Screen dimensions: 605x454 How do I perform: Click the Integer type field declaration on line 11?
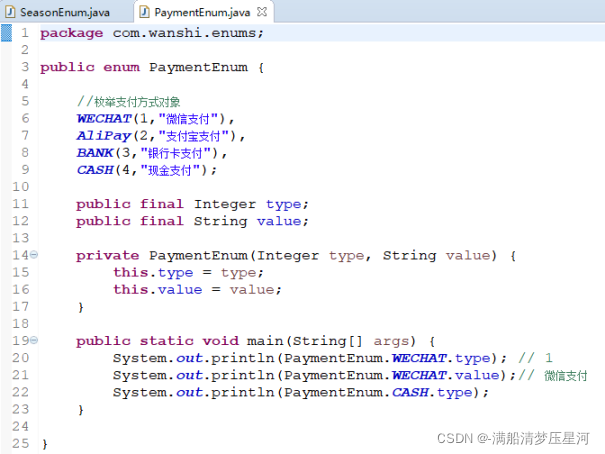[x=192, y=204]
